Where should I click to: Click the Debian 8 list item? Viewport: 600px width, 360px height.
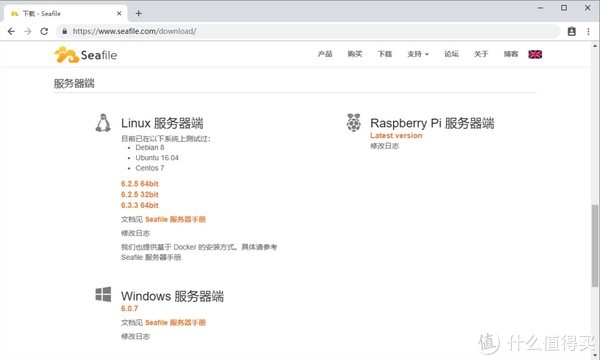[x=150, y=147]
